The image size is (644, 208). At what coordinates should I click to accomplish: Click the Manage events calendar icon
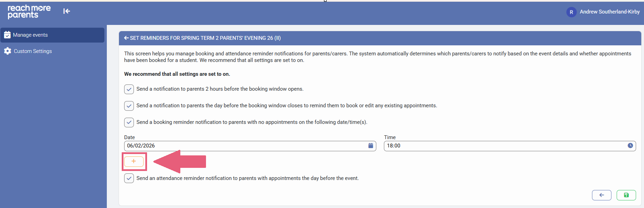(7, 35)
